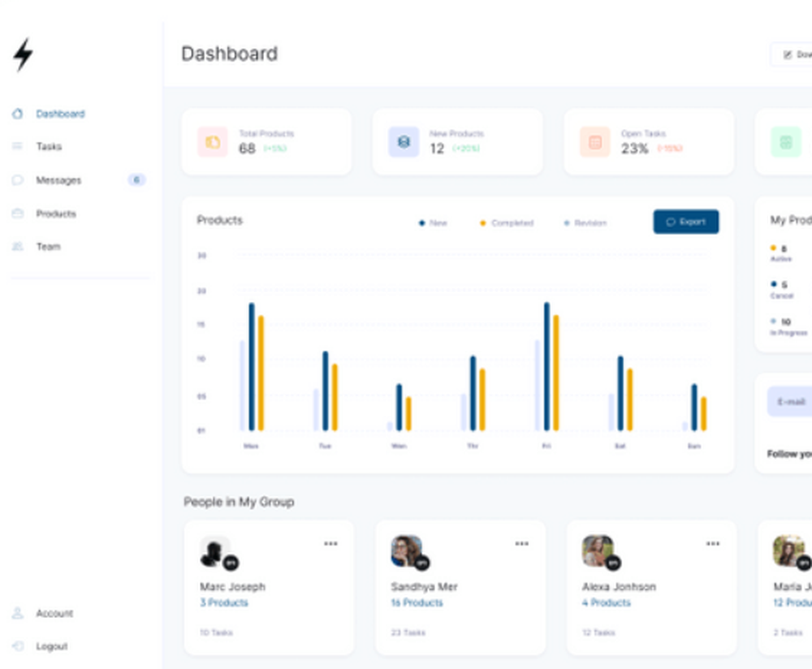Click Sandhya Mer's 23 Tasks text
The height and width of the screenshot is (669, 812).
[x=408, y=632]
